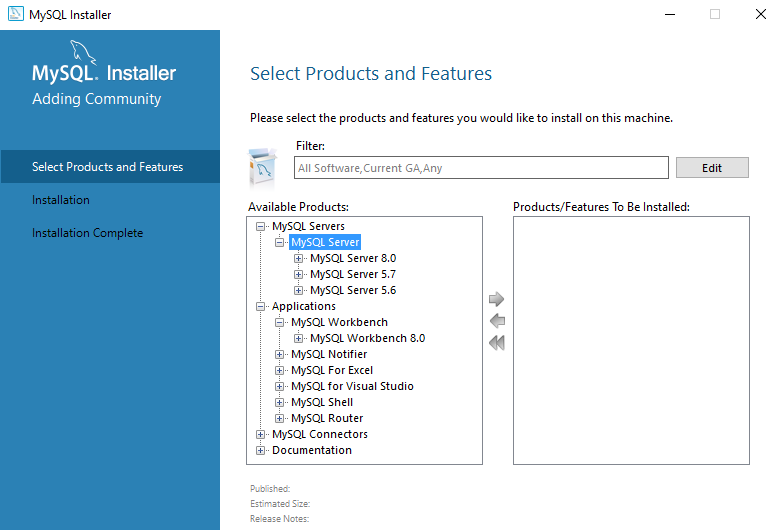Click the MySQL dolphin logo in sidebar

(82, 51)
